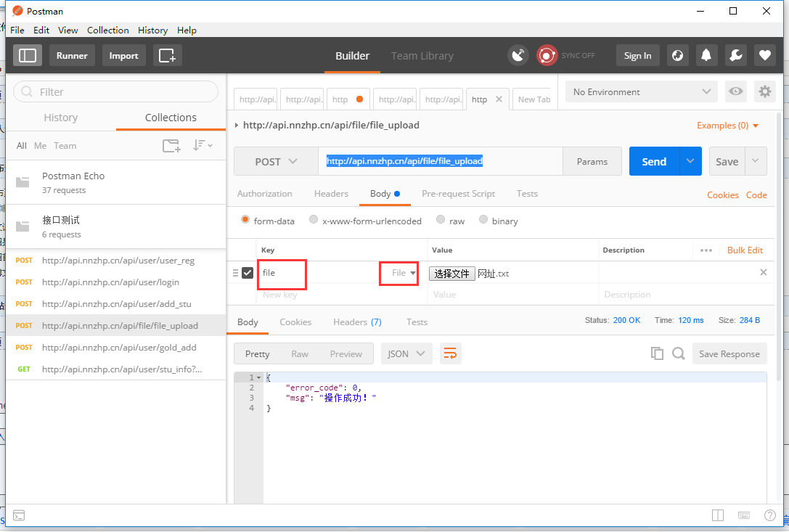Uncheck the file key row checkbox

(248, 273)
